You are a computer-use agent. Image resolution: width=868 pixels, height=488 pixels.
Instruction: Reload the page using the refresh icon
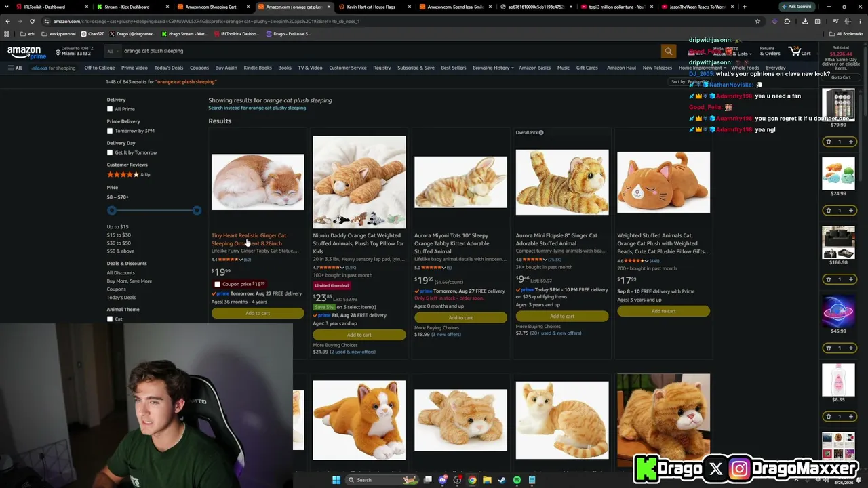[x=32, y=21]
